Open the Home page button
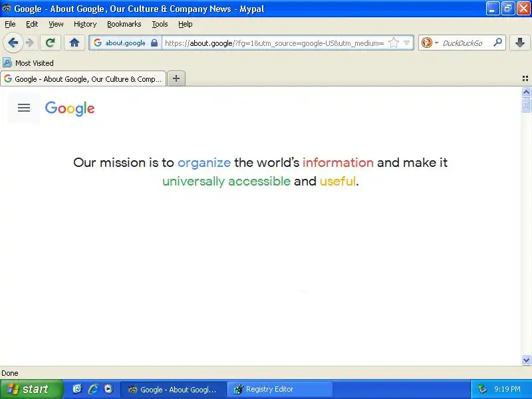The width and height of the screenshot is (532, 399). 74,43
